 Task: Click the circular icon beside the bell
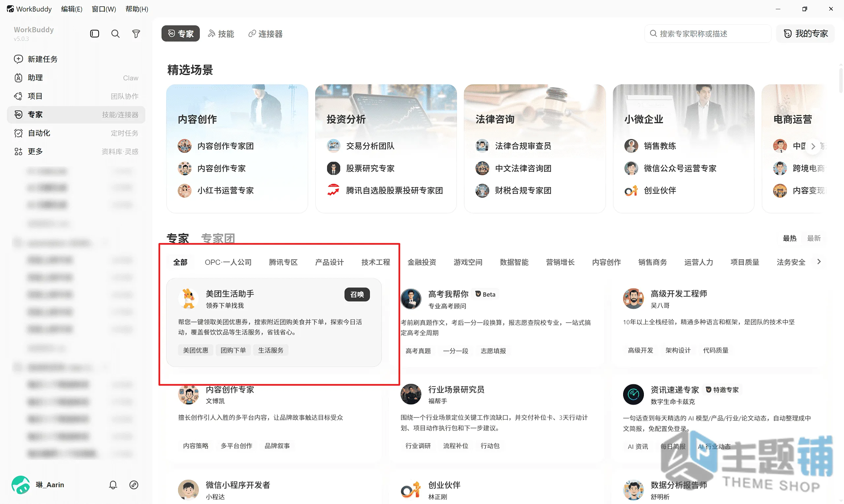click(134, 485)
